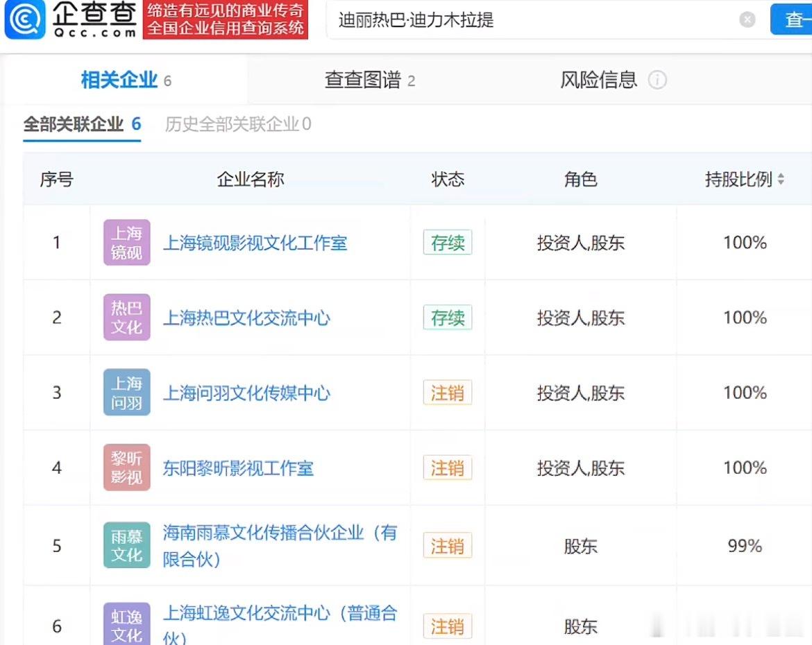Select the 历史全部关联企业 sub-tab

tap(237, 124)
